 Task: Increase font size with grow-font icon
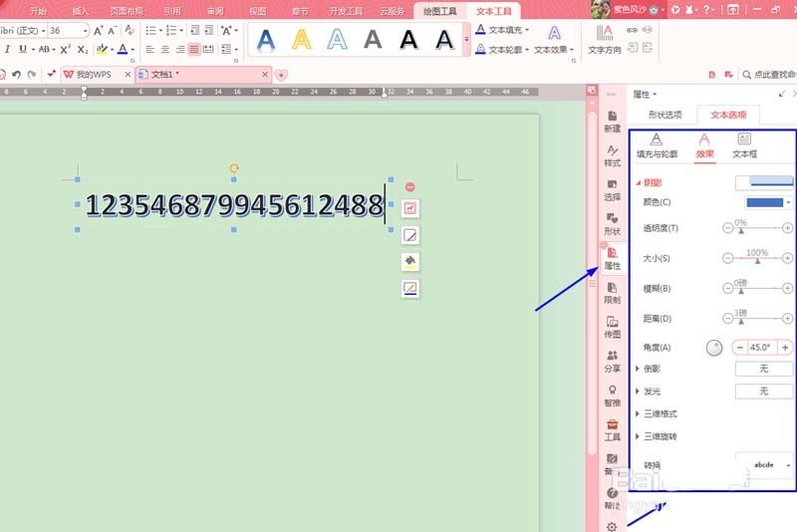98,31
